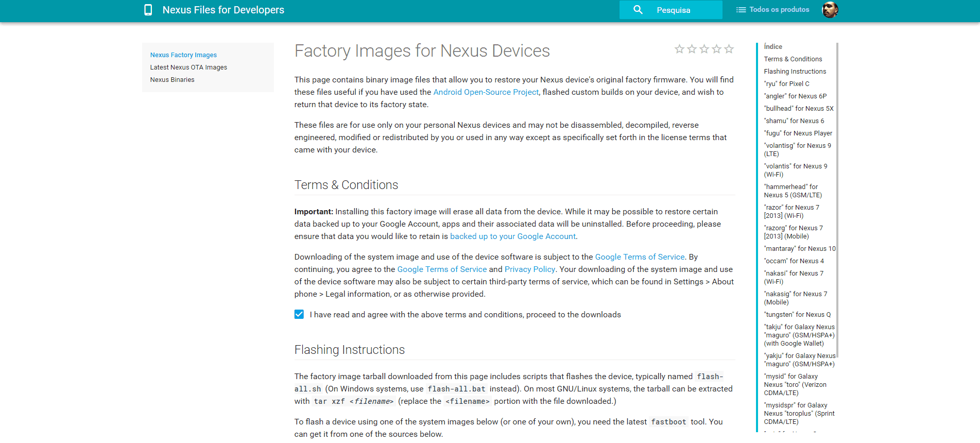
Task: Go to "volantisg" for Nexus 9 (LTE)
Action: pyautogui.click(x=797, y=150)
